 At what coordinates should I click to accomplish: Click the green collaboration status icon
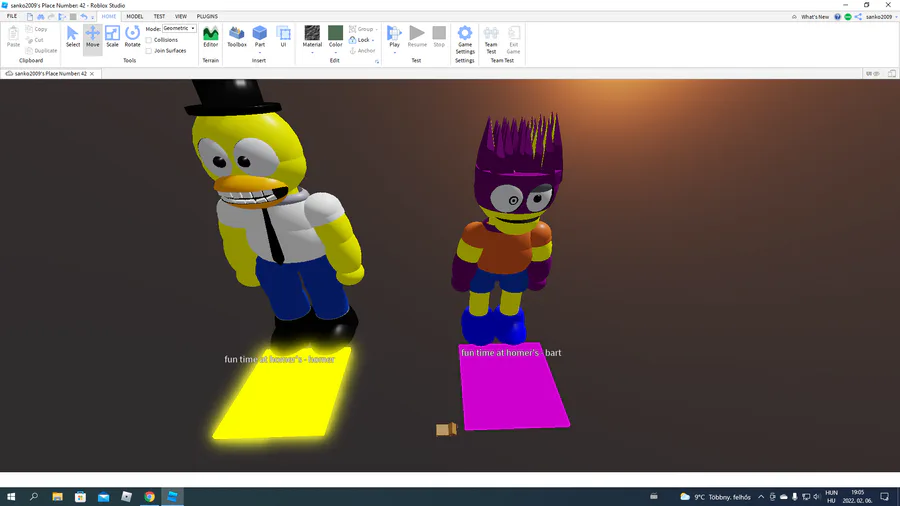point(848,17)
